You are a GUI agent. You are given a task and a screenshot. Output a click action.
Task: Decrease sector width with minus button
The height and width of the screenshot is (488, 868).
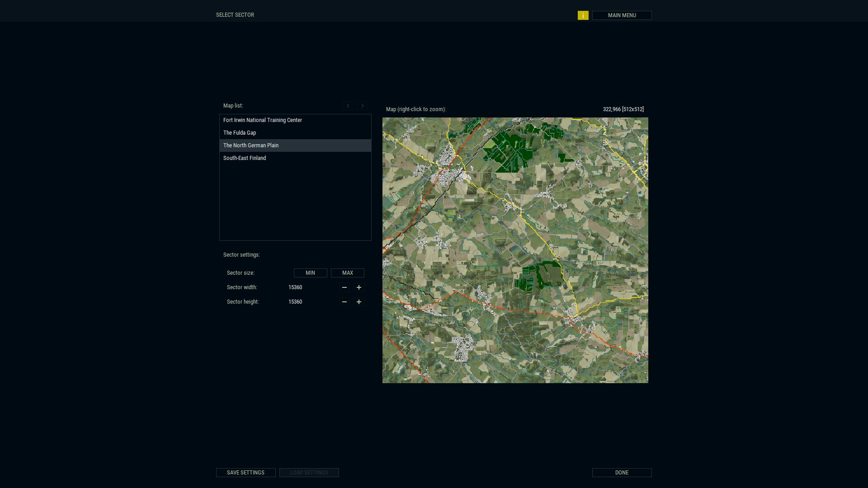(x=344, y=287)
